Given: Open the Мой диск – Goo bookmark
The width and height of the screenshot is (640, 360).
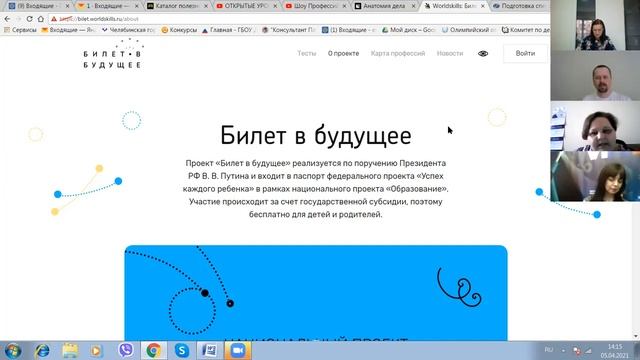Looking at the screenshot, I should tap(409, 30).
